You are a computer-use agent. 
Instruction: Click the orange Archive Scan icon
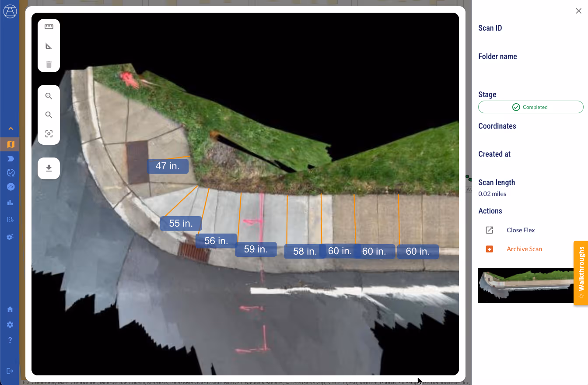pyautogui.click(x=490, y=249)
